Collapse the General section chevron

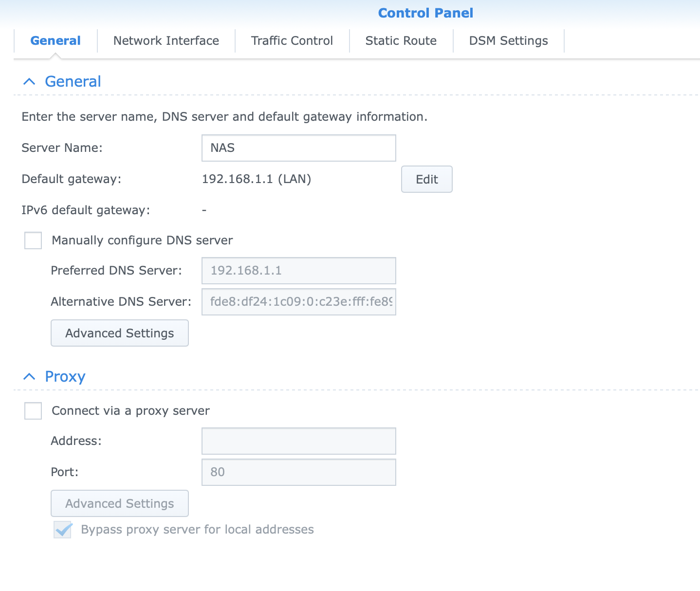29,82
